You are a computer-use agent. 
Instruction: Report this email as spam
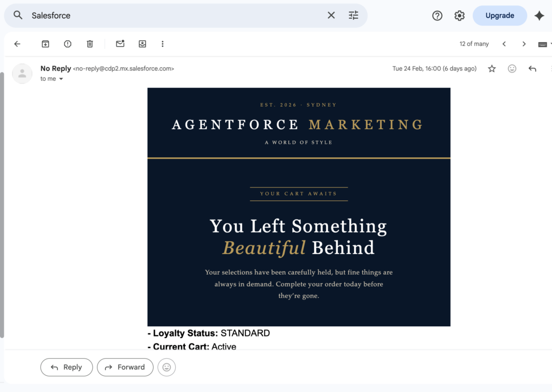click(x=67, y=44)
